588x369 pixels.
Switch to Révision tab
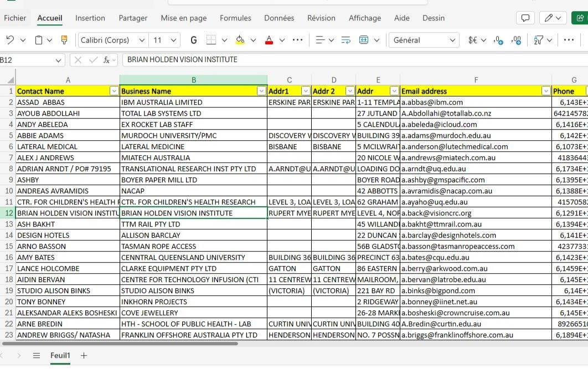tap(321, 18)
